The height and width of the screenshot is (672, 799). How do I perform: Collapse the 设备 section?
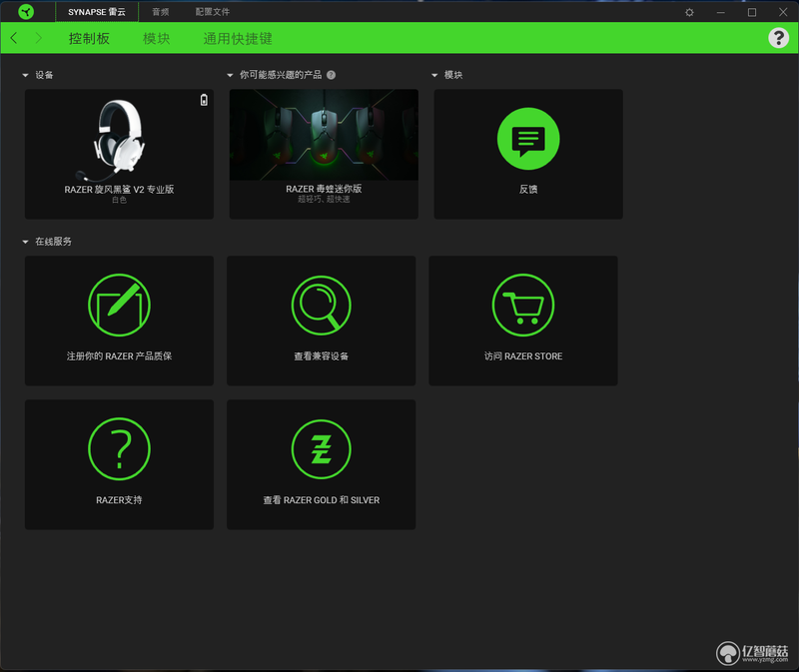click(x=26, y=76)
